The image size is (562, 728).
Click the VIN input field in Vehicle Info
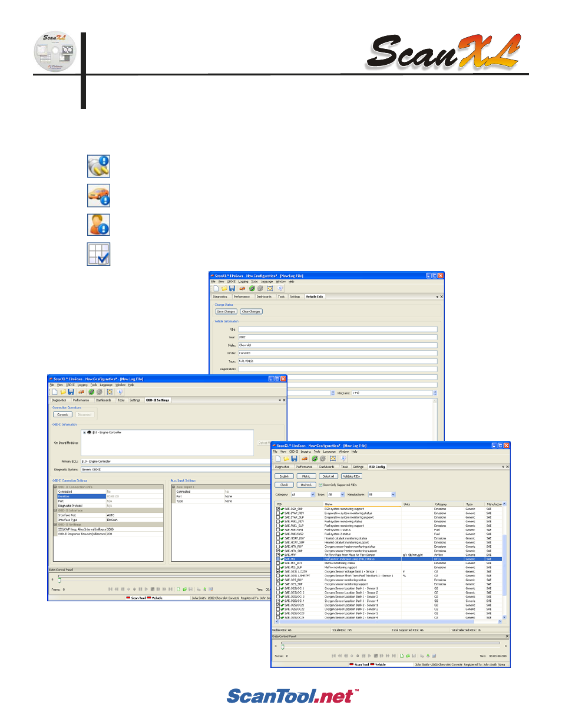pos(338,329)
